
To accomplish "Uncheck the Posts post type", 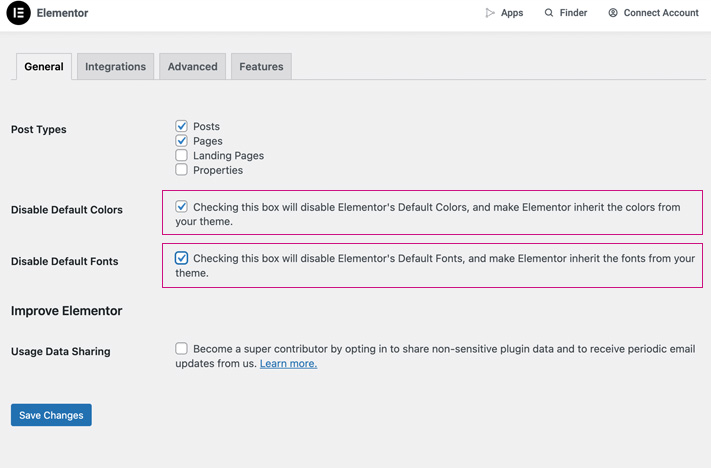I will 181,126.
